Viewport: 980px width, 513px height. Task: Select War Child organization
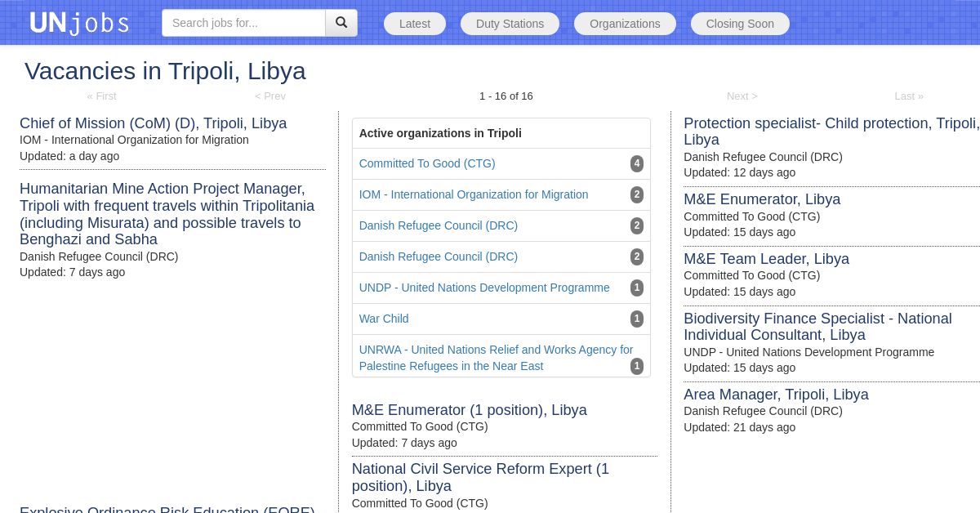pos(384,319)
